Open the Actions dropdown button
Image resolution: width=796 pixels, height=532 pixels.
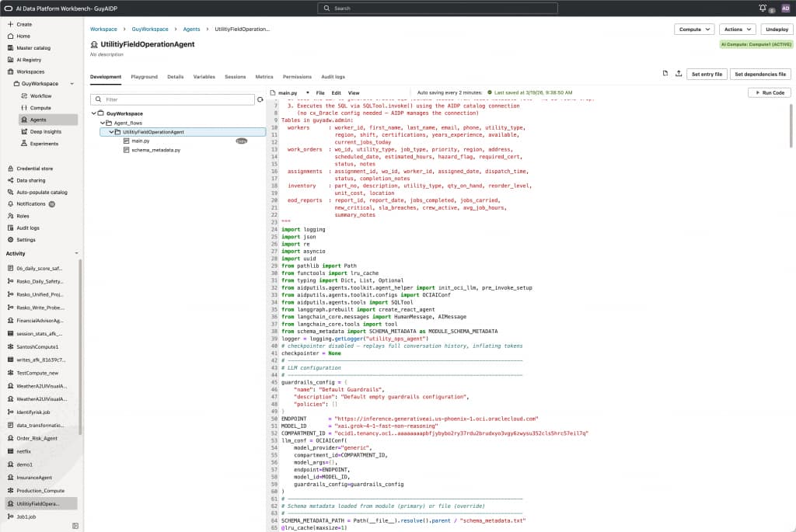tap(737, 30)
